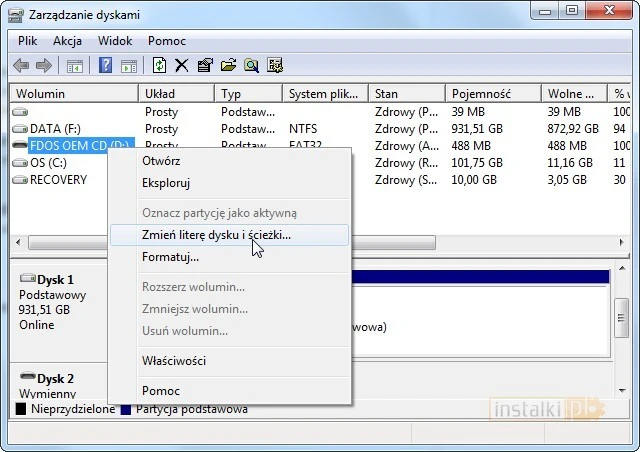Viewport: 640px width, 452px height.
Task: Open the Widok menu
Action: pos(115,41)
